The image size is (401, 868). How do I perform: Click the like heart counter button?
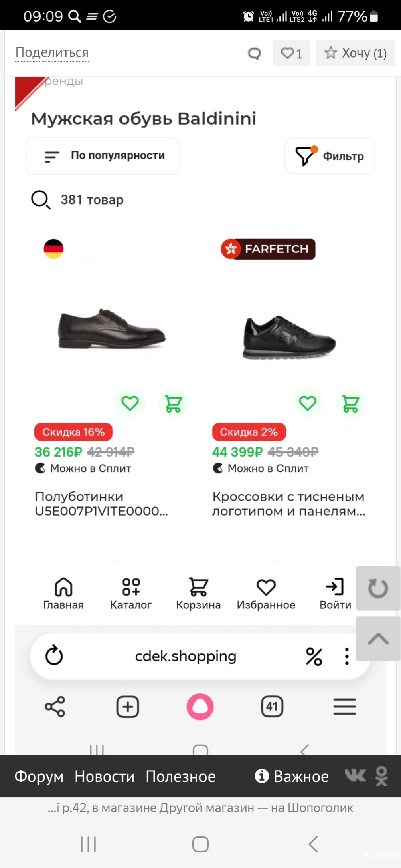292,53
